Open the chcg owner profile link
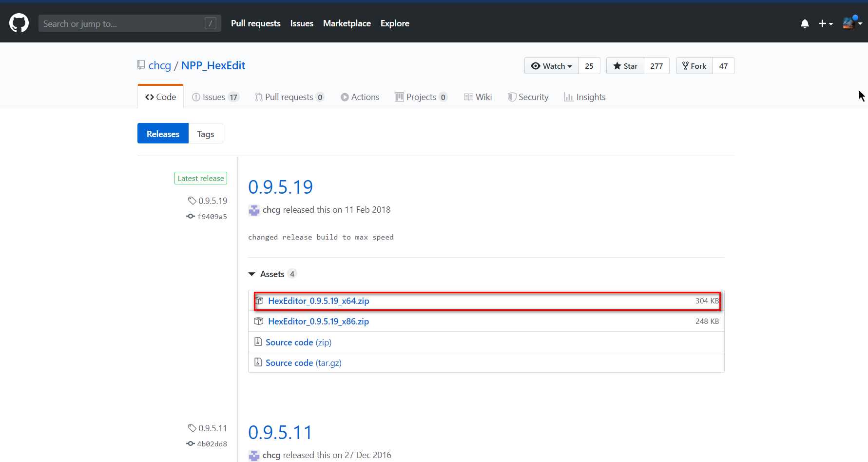Image resolution: width=868 pixels, height=462 pixels. click(x=160, y=65)
